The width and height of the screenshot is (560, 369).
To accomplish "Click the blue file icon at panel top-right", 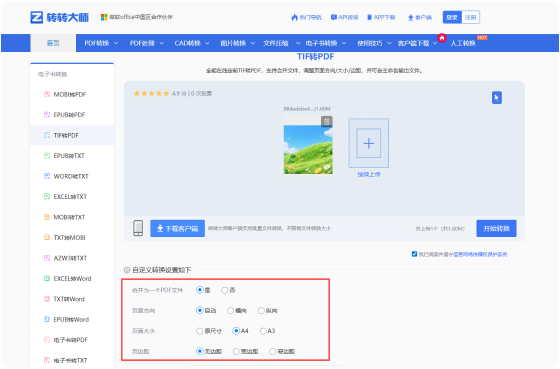I will tap(497, 98).
